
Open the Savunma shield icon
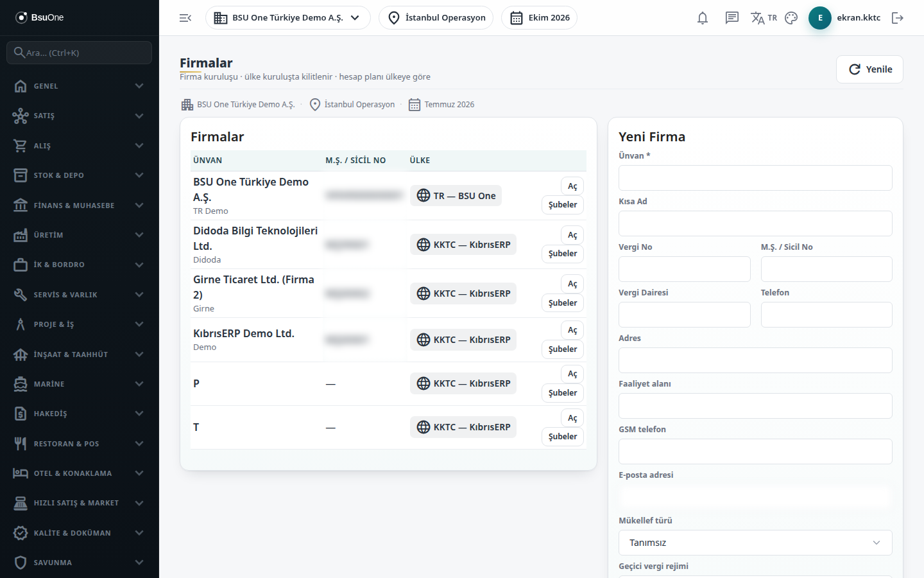[x=21, y=563]
